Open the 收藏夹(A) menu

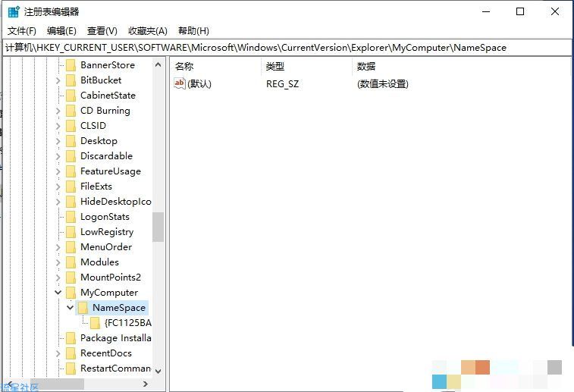(x=148, y=31)
